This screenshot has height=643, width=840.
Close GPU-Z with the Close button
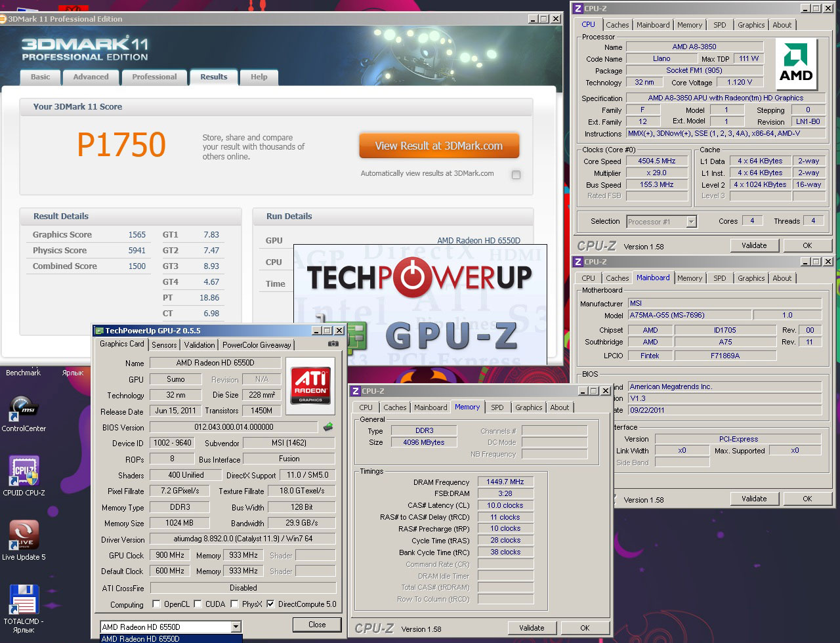click(x=317, y=625)
